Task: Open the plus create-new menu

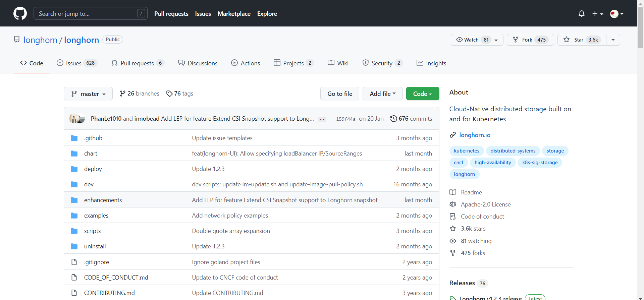Action: click(598, 14)
